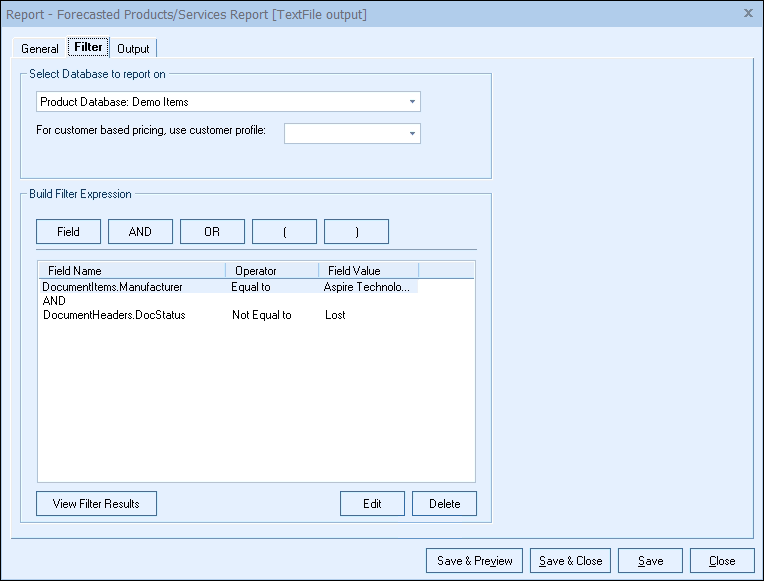Close the report dialog with X icon
764x581 pixels.
(749, 13)
